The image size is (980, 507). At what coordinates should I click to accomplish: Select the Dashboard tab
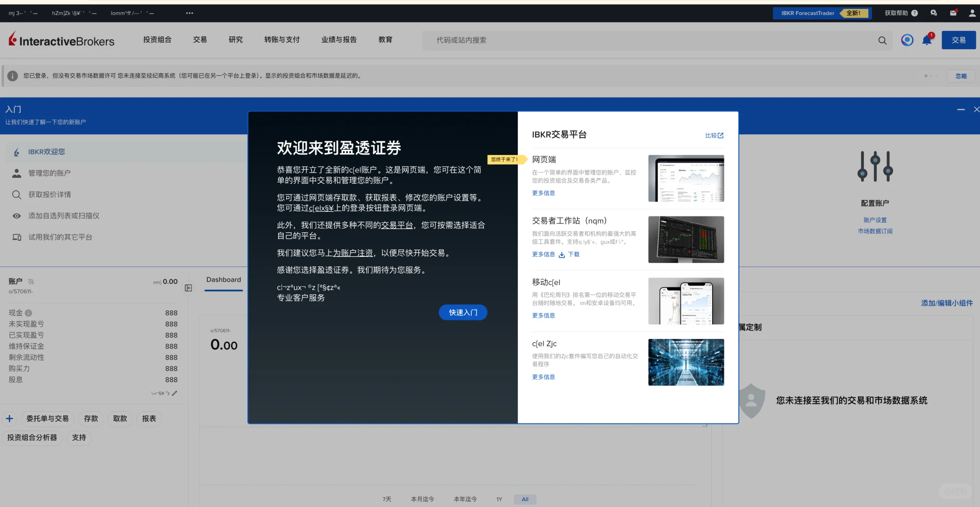(x=224, y=280)
